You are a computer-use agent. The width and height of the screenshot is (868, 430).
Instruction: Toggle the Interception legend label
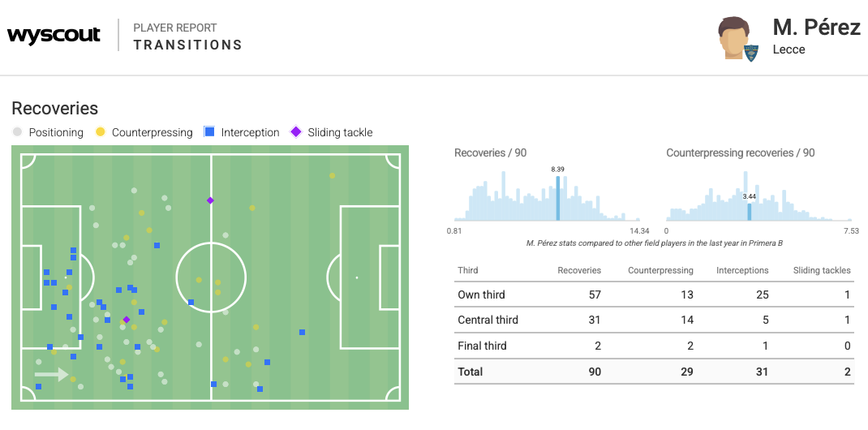coord(250,132)
